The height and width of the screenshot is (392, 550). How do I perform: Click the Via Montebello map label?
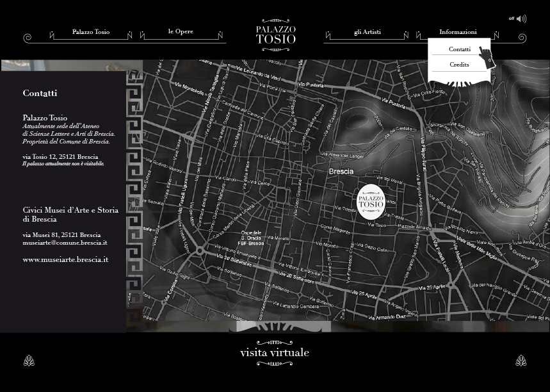pyautogui.click(x=189, y=89)
